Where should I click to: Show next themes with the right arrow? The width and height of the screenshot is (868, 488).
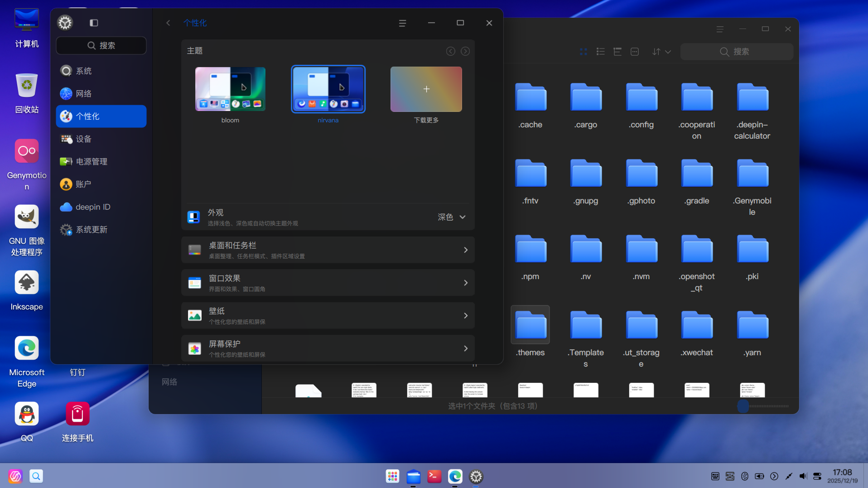tap(465, 51)
